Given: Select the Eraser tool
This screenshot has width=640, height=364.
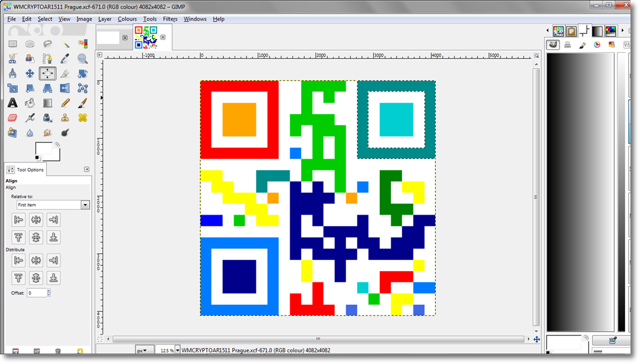Looking at the screenshot, I should (x=12, y=118).
